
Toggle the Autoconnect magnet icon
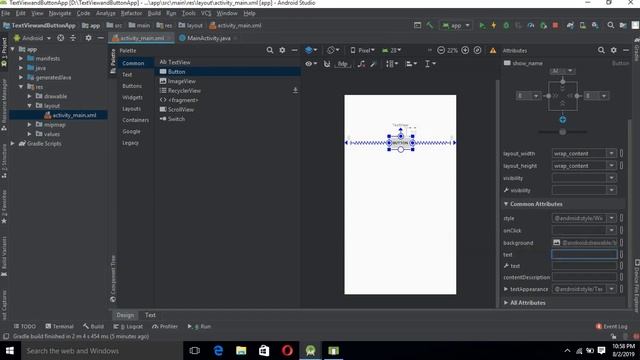point(327,64)
